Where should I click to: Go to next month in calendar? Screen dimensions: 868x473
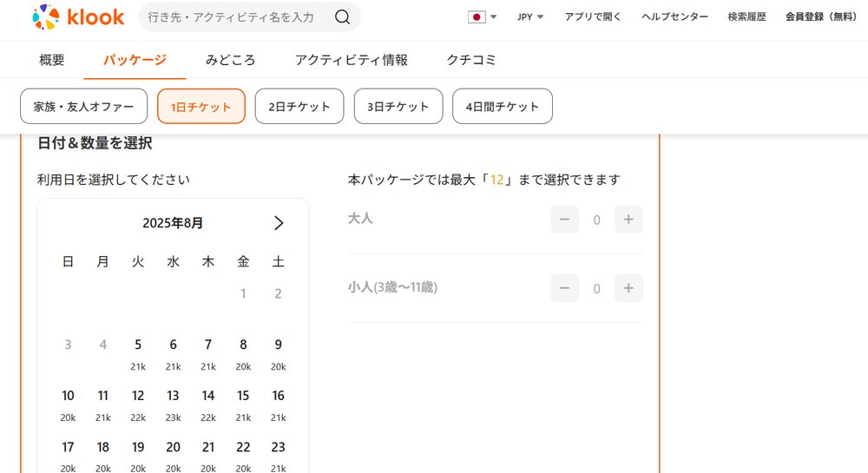tap(279, 223)
